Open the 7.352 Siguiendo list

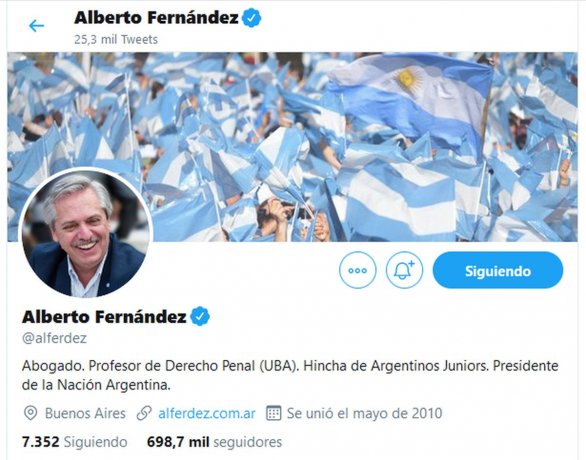[x=74, y=442]
